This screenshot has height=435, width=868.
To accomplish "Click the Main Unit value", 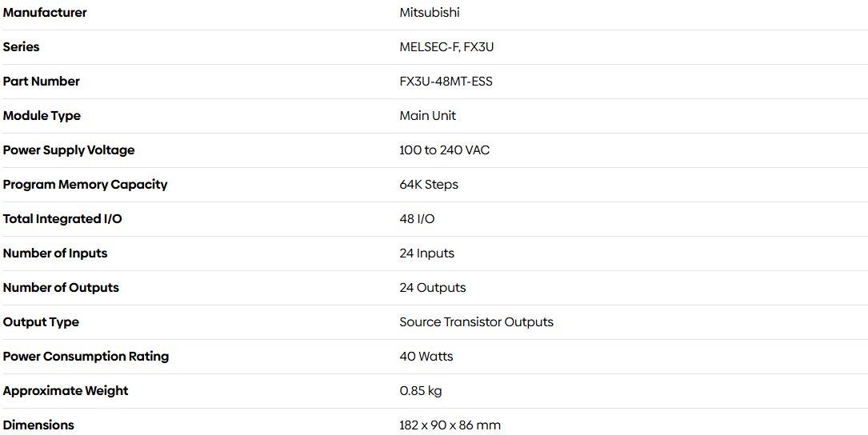I will point(428,116).
